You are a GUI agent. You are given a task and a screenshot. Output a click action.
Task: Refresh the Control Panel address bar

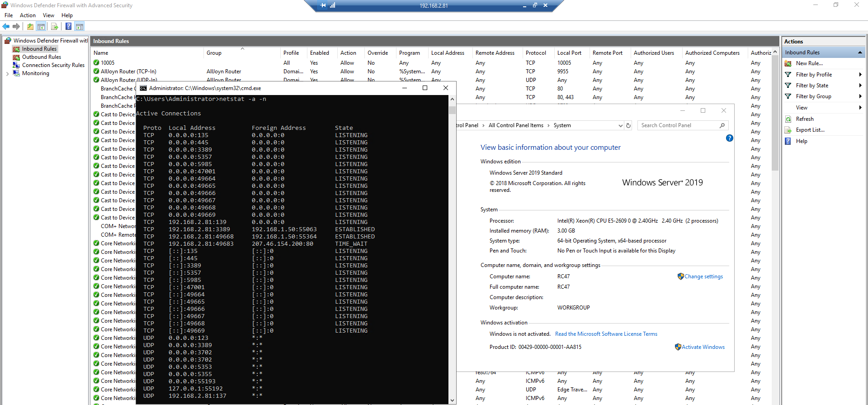point(628,125)
